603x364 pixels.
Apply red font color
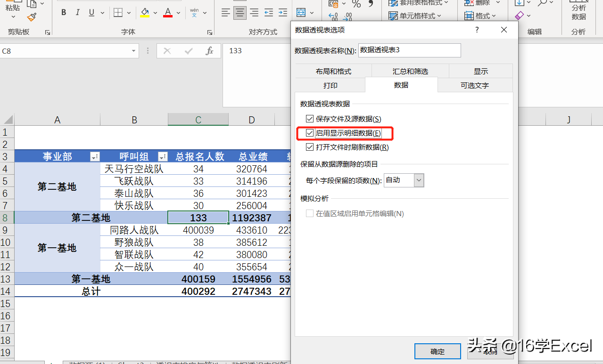[168, 13]
